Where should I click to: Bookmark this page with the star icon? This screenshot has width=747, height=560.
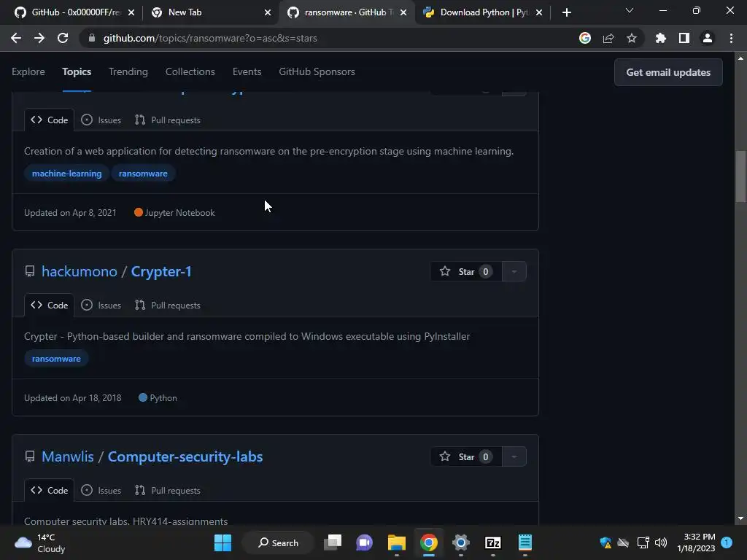coord(632,38)
